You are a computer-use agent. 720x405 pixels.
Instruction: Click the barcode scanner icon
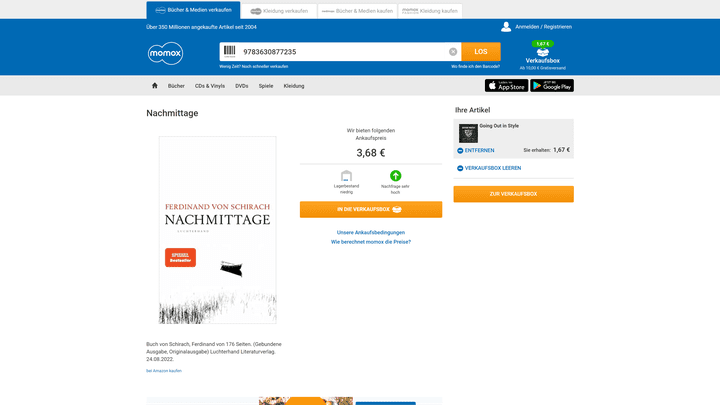[230, 51]
